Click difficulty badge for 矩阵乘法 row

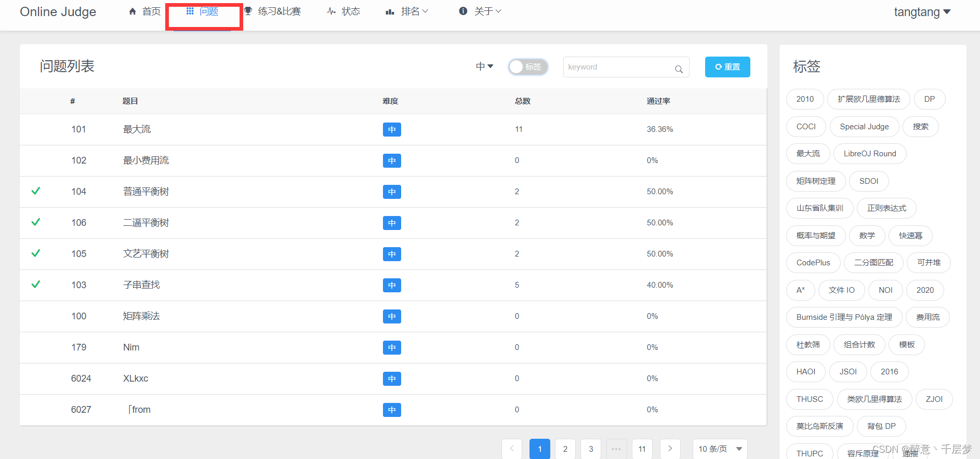392,316
